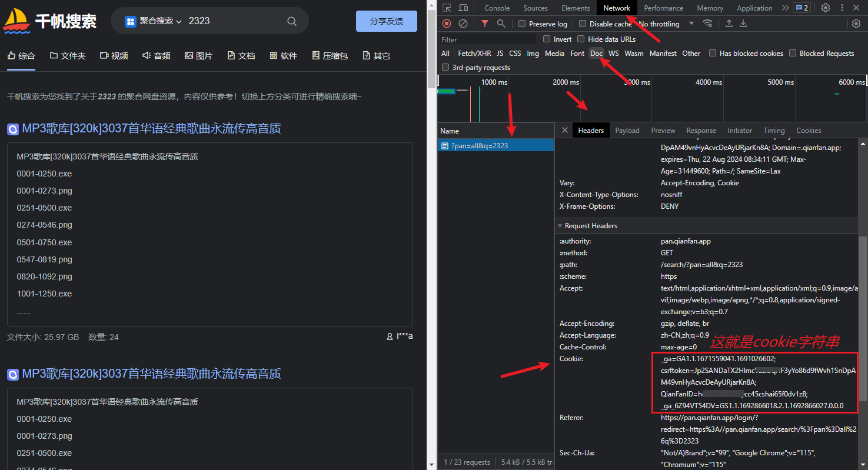The image size is (868, 470).
Task: Click the uploader l***a user icon
Action: (x=390, y=336)
